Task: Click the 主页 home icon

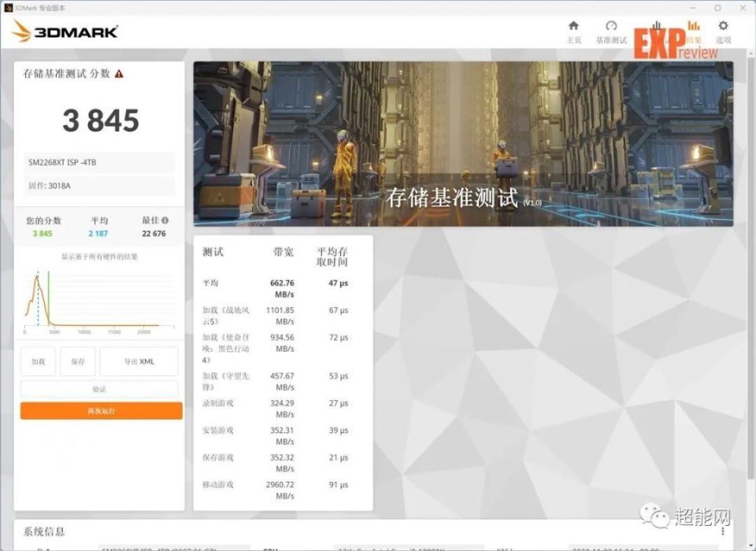Action: [575, 26]
